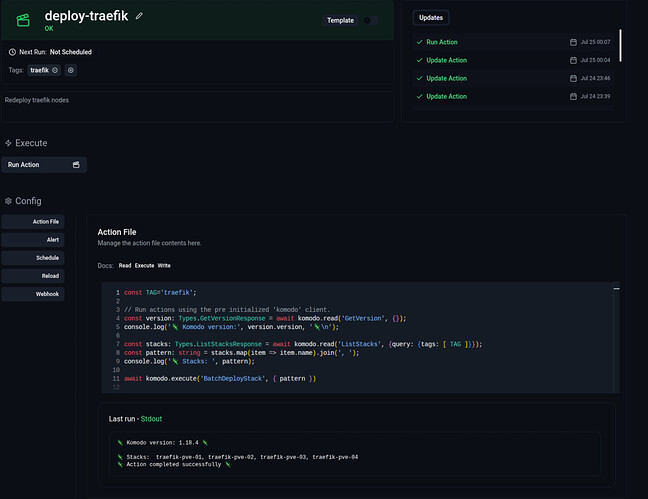Open the Read docs link

pos(125,266)
